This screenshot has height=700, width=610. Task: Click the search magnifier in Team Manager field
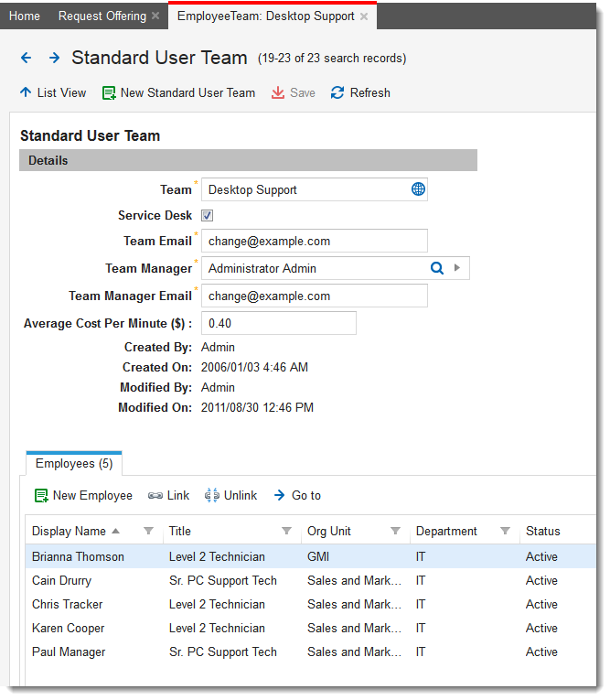coord(436,268)
